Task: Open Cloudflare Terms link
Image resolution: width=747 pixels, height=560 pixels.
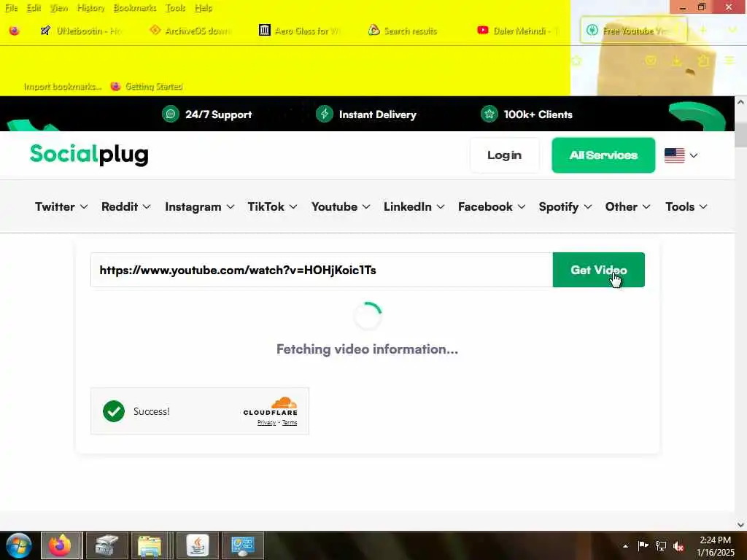Action: coord(290,423)
